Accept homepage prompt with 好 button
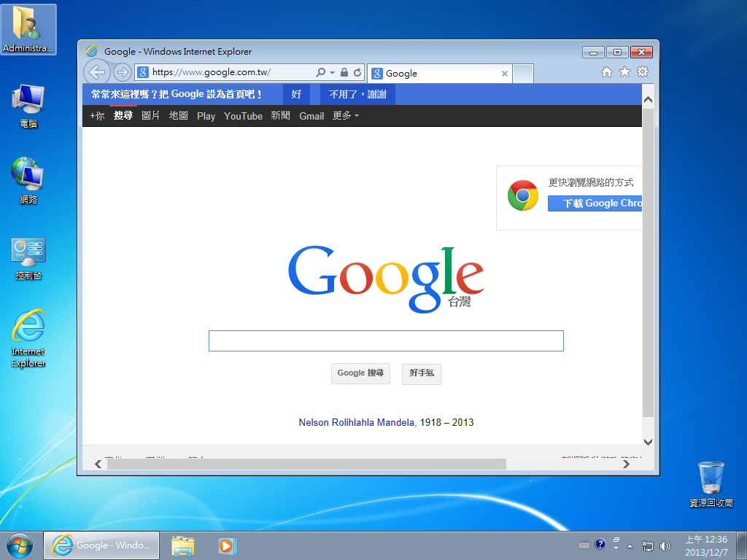747x560 pixels. click(296, 94)
